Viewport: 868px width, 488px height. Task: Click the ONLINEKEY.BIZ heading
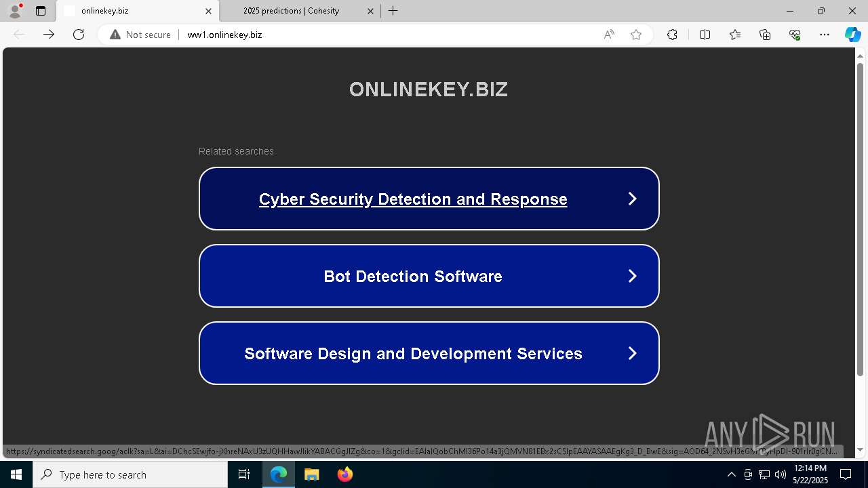click(x=429, y=89)
